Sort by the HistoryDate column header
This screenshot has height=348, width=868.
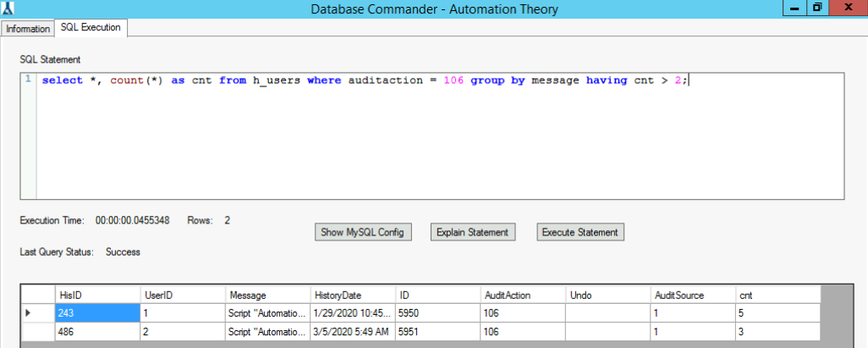coord(353,296)
